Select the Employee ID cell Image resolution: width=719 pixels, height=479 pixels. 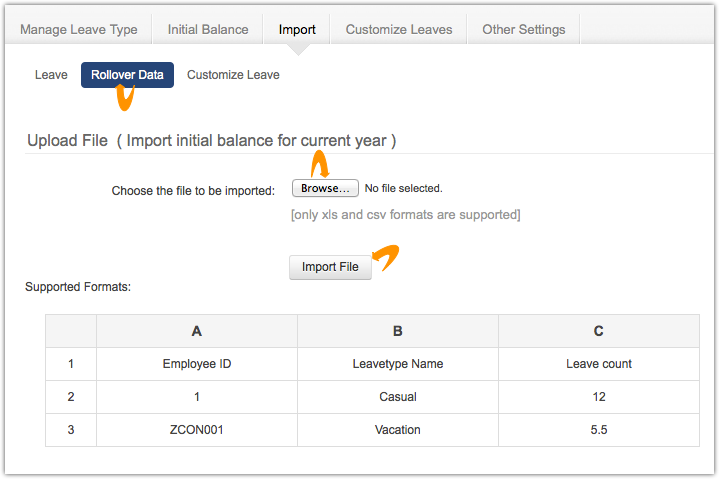[x=196, y=364]
